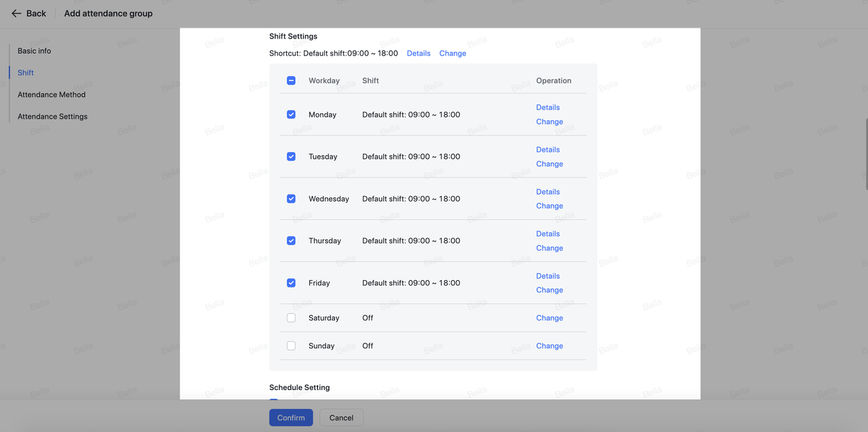This screenshot has width=868, height=432.
Task: Change Tuesday's shift
Action: 549,164
